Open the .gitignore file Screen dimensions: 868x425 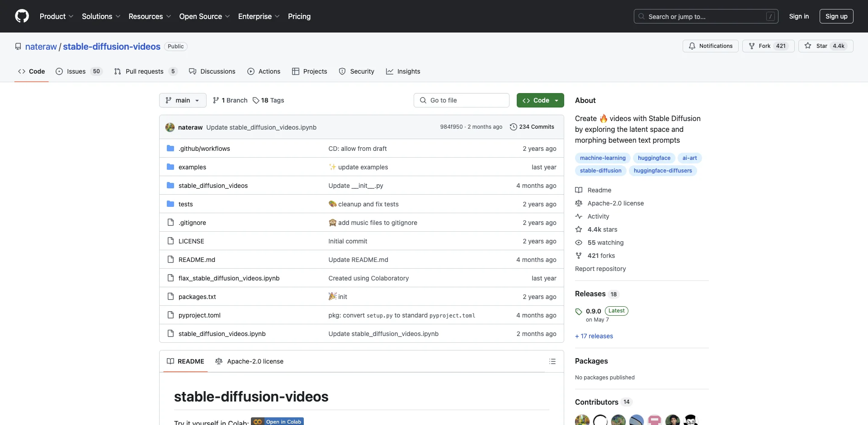pos(192,223)
